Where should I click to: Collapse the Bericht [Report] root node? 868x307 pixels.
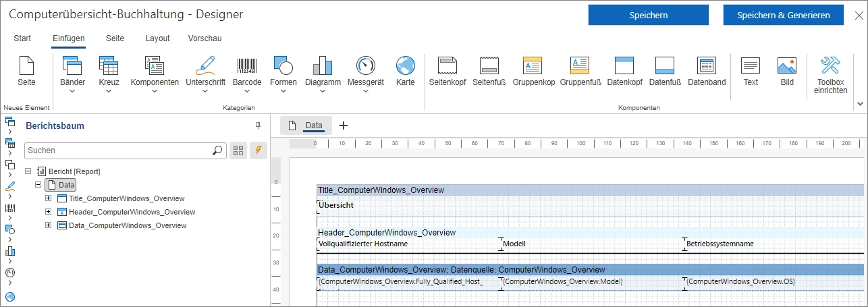pos(28,171)
